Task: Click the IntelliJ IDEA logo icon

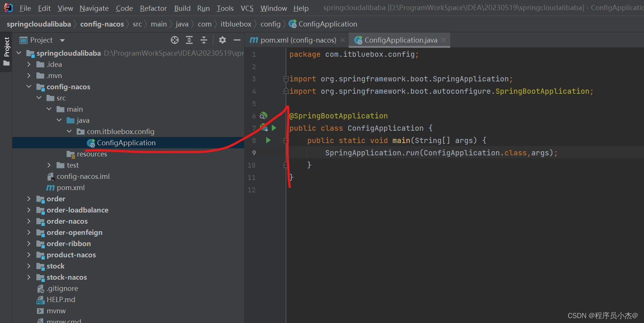Action: pos(8,8)
